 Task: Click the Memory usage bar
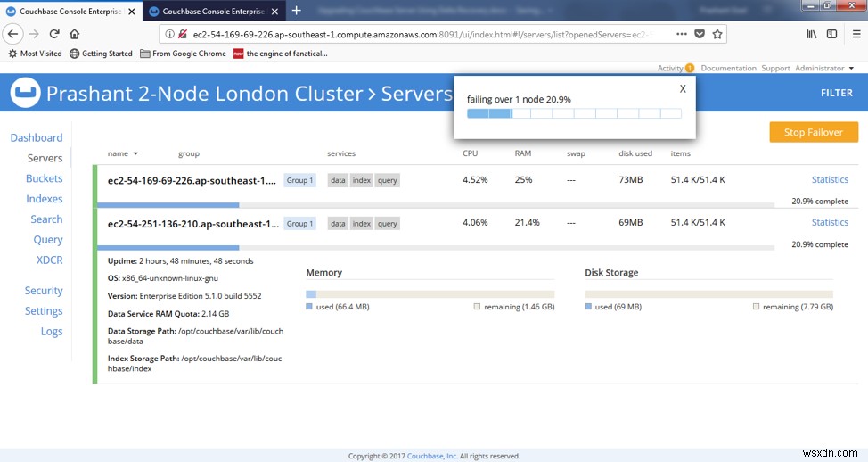(x=430, y=294)
